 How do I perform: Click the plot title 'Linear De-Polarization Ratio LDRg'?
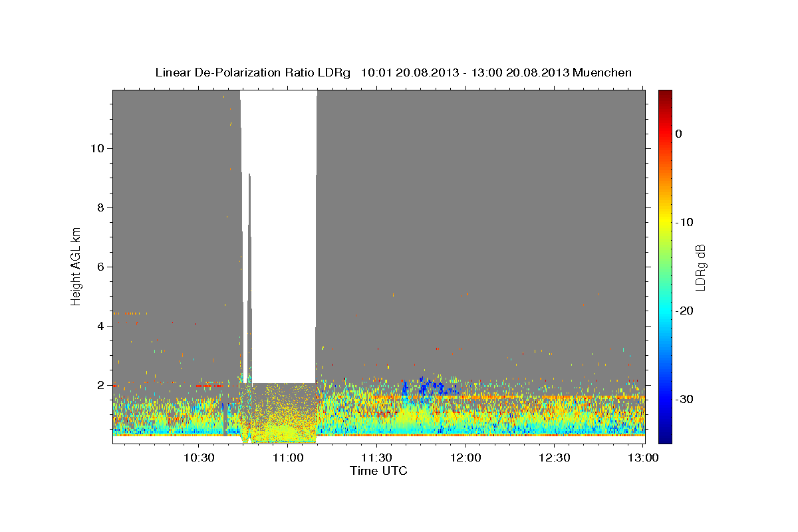pos(252,72)
